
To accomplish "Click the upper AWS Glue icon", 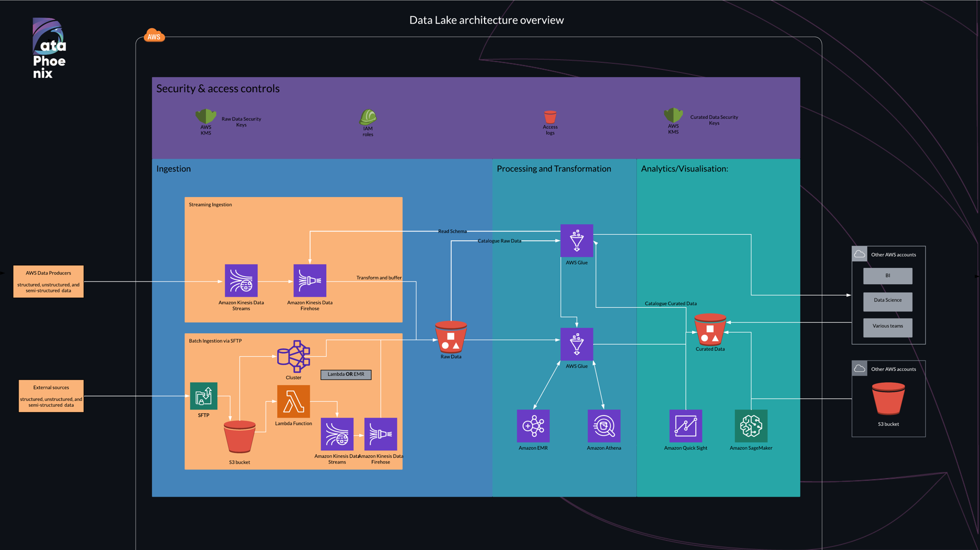I will [x=577, y=241].
